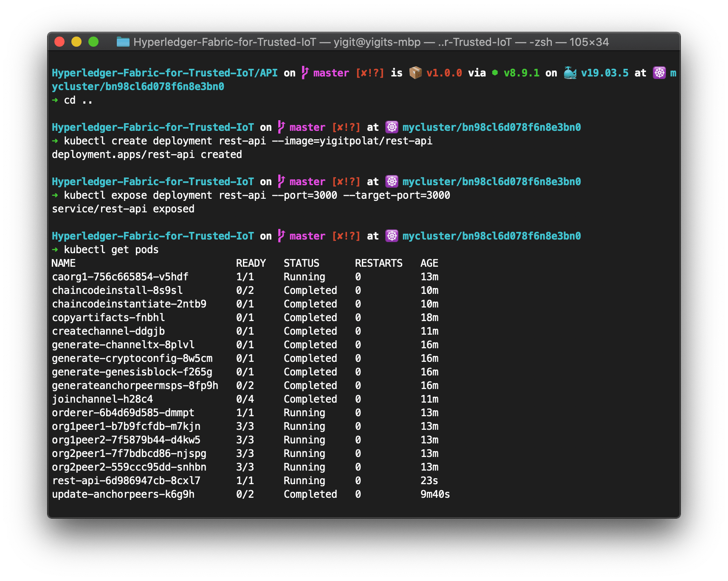Screen dimensions: 728x581
Task: Click the 0/4 ready value for joinchannel
Action: [x=245, y=399]
